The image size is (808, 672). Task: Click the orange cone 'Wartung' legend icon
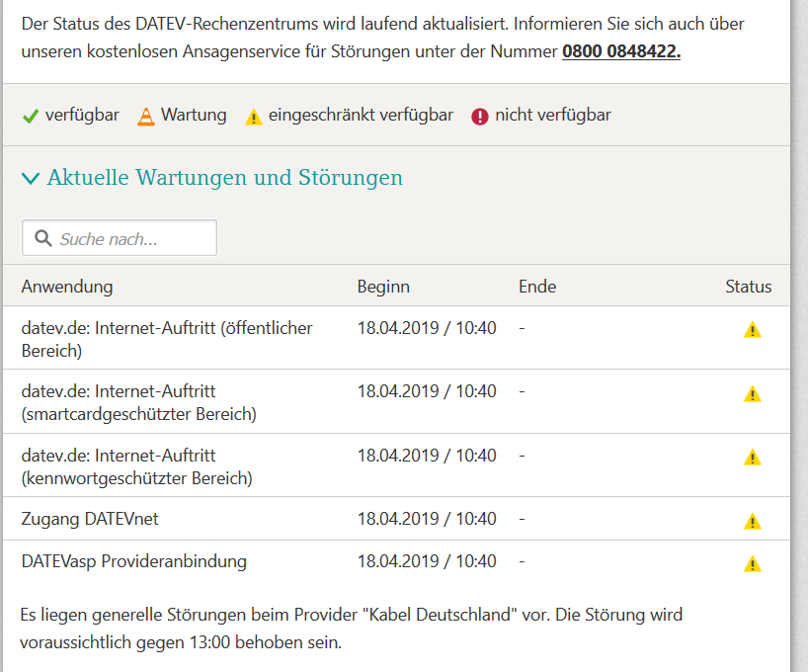tap(146, 116)
